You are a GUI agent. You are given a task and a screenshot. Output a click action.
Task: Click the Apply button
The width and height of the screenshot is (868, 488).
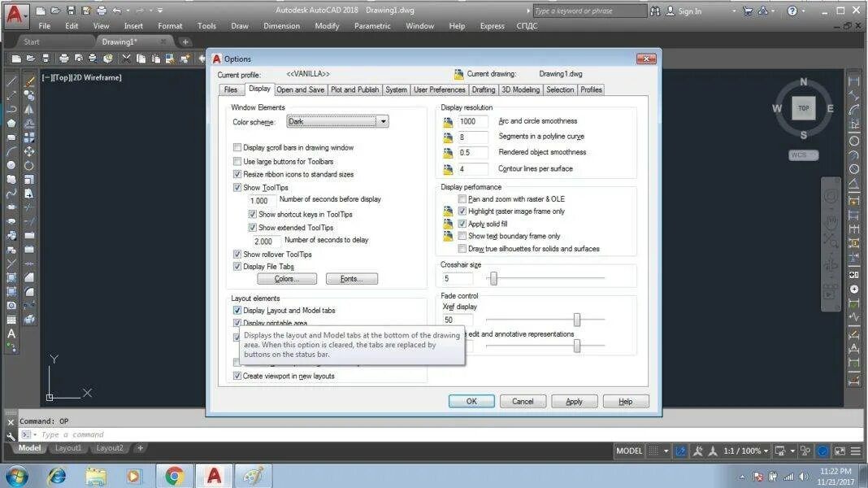click(x=574, y=401)
